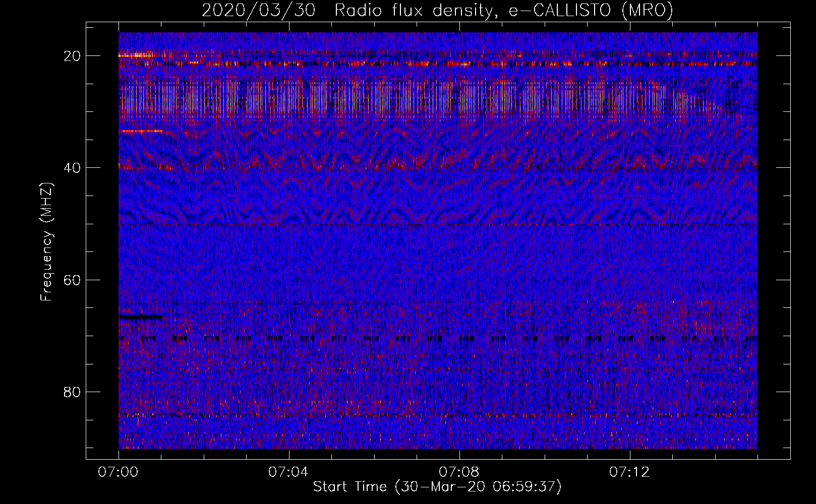
Task: Click the '20' frequency tick label
Action: 73,56
